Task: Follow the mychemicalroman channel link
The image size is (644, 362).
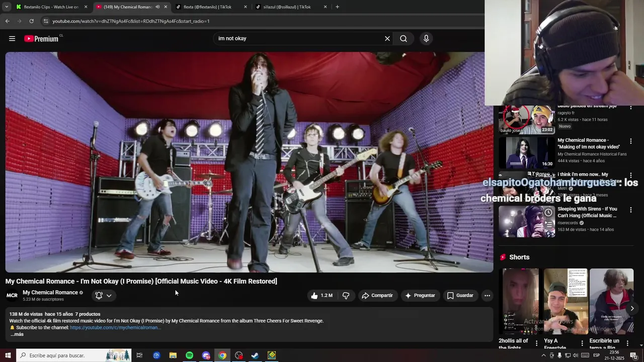Action: pos(115,328)
